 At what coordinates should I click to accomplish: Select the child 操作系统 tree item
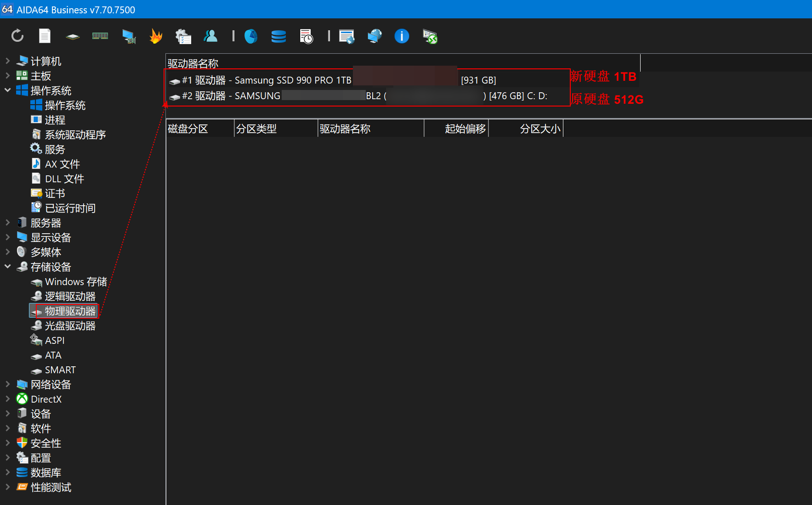pyautogui.click(x=58, y=105)
